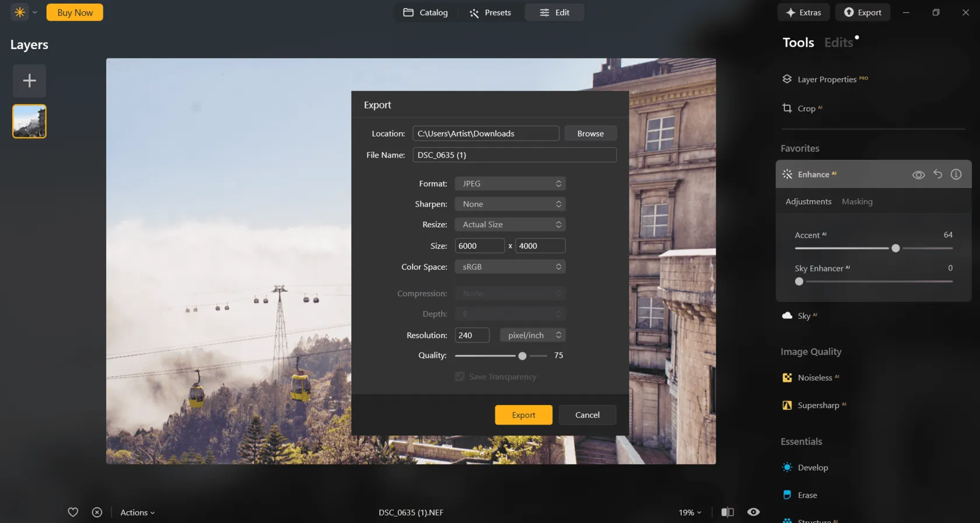Toggle before/after compare view
Screen dimensions: 980x523
pyautogui.click(x=727, y=512)
